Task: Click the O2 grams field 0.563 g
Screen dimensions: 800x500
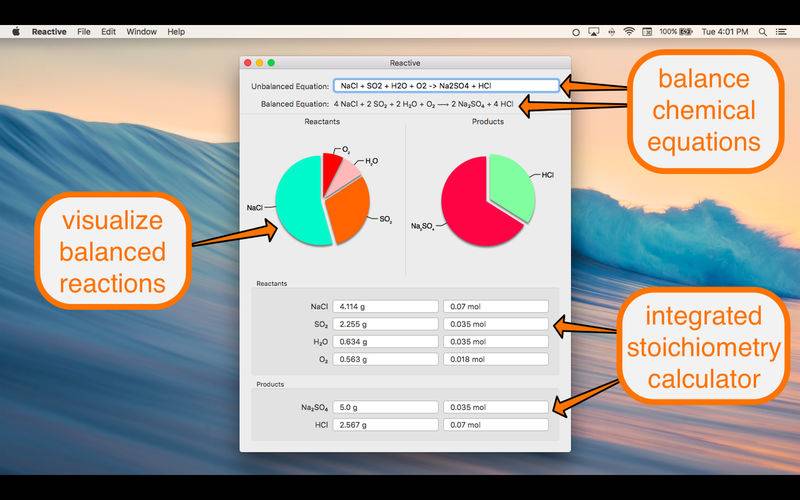Action: (385, 359)
